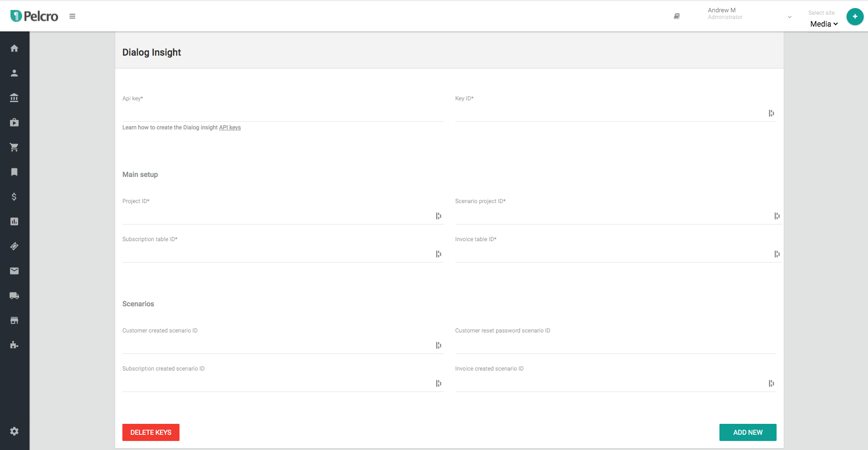
Task: Toggle the hamburger menu beside Pelcro logo
Action: point(72,16)
